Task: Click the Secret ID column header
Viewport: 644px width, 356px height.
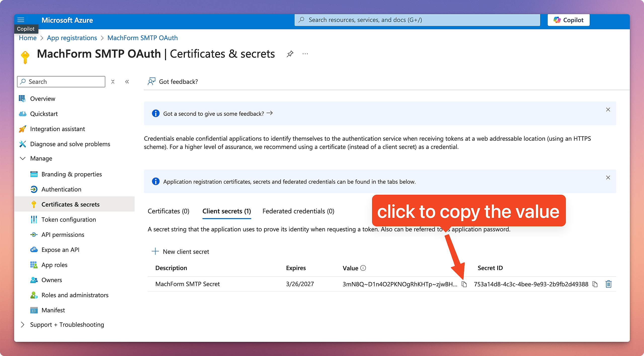Action: point(490,268)
